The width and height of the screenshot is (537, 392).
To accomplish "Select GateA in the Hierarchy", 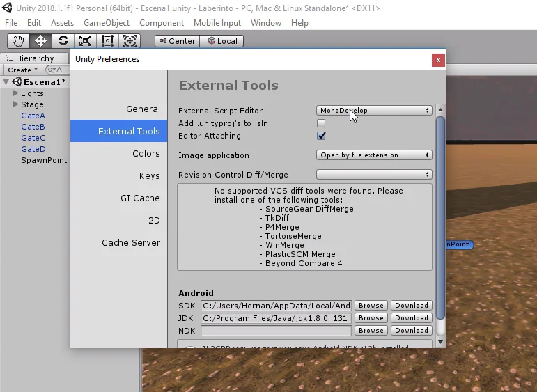I will 33,116.
